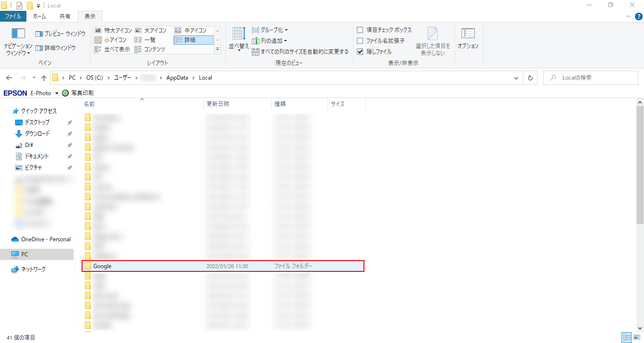The image size is (644, 343).
Task: Go forward with the forward arrow
Action: coord(23,78)
